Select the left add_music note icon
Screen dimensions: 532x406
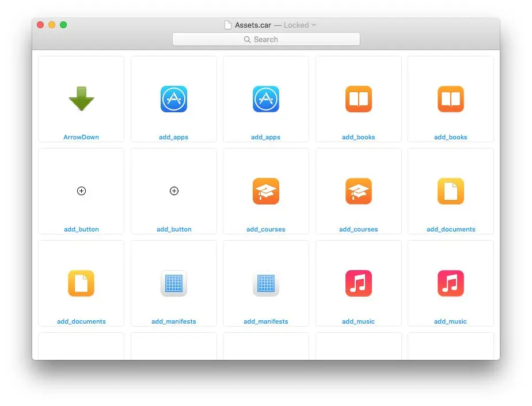tap(359, 283)
